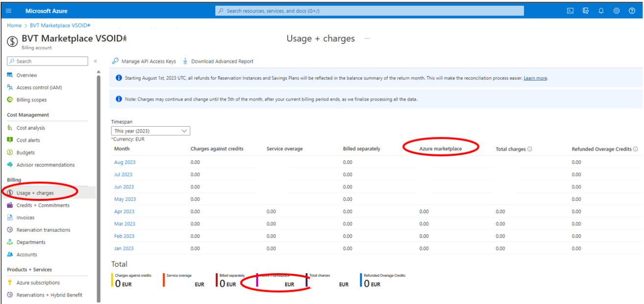Viewport: 644px width, 304px height.
Task: Open the Mar 2023 month link
Action: click(125, 224)
